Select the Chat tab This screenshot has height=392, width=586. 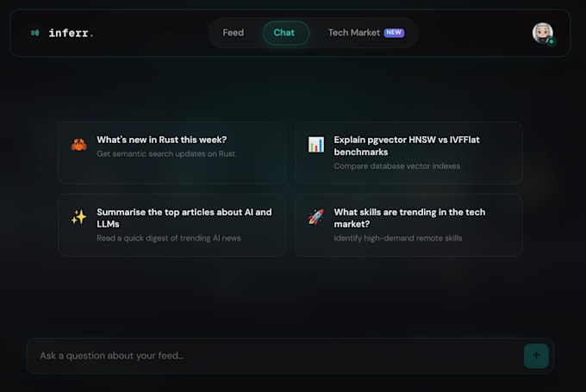(286, 33)
